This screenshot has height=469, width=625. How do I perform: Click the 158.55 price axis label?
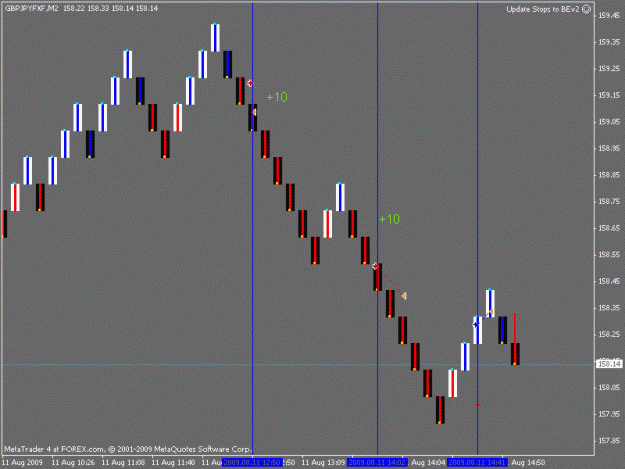click(609, 255)
